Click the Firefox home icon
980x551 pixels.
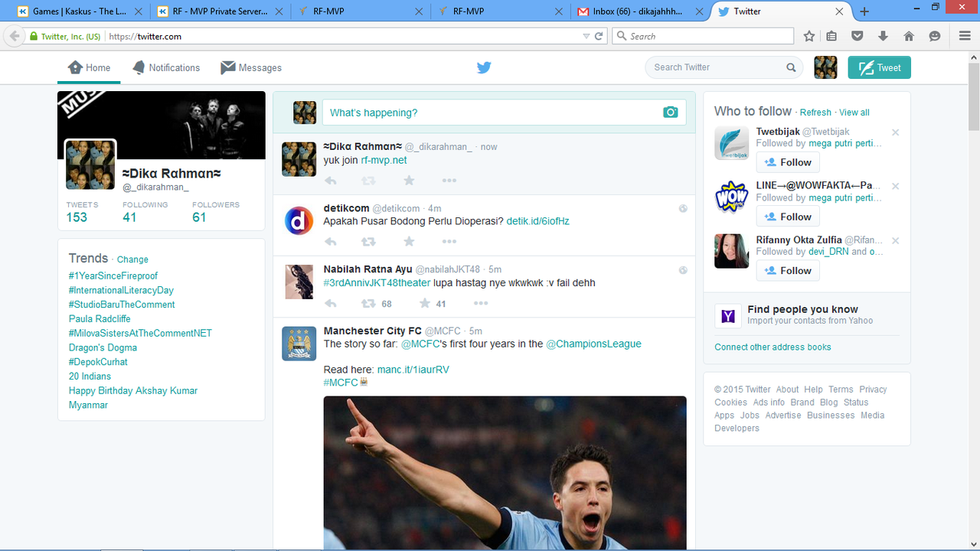(909, 36)
